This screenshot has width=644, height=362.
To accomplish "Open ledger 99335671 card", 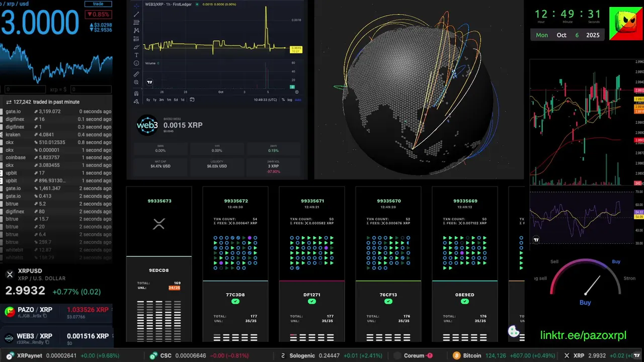I will pos(312,264).
